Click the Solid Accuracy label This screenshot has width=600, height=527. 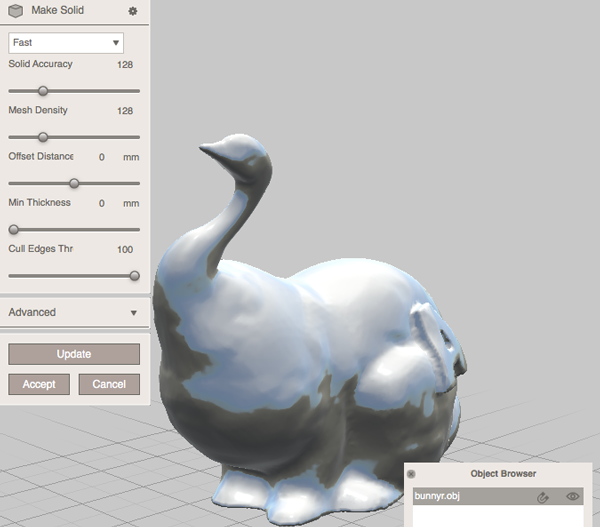click(x=41, y=64)
